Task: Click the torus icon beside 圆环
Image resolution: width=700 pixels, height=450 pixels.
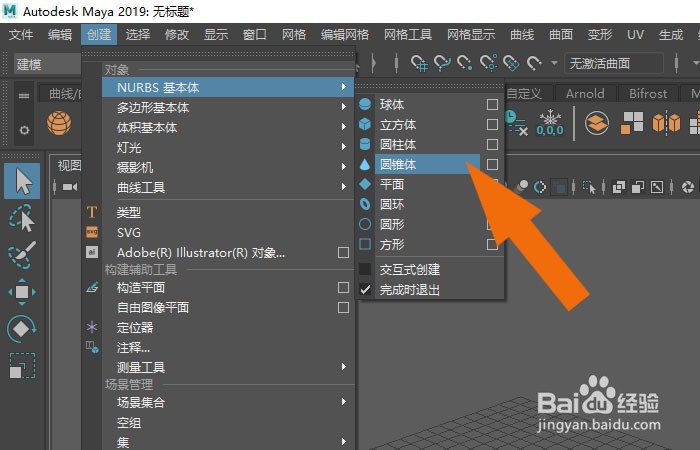Action: point(365,204)
